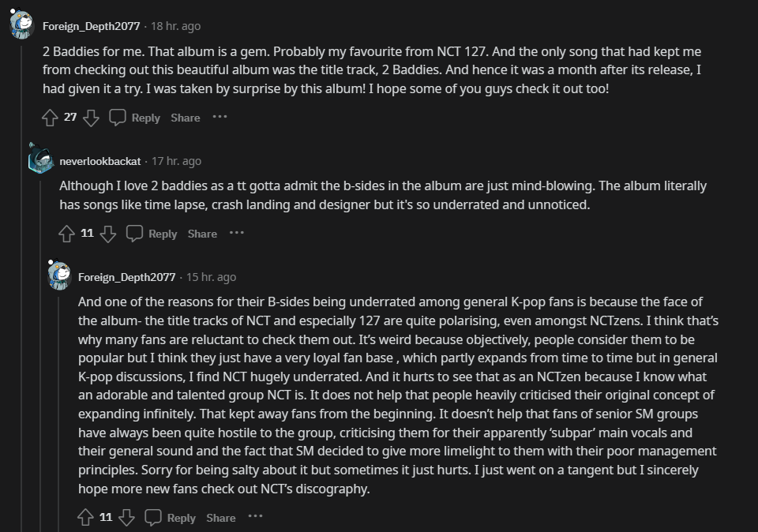The image size is (758, 532).
Task: Upvote neverlookbackat's comment
Action: [67, 234]
